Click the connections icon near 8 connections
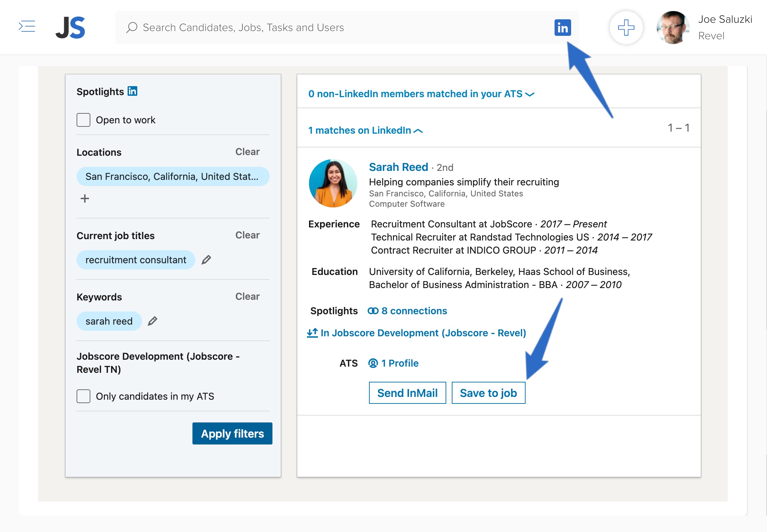Viewport: 767px width, 532px height. [373, 311]
